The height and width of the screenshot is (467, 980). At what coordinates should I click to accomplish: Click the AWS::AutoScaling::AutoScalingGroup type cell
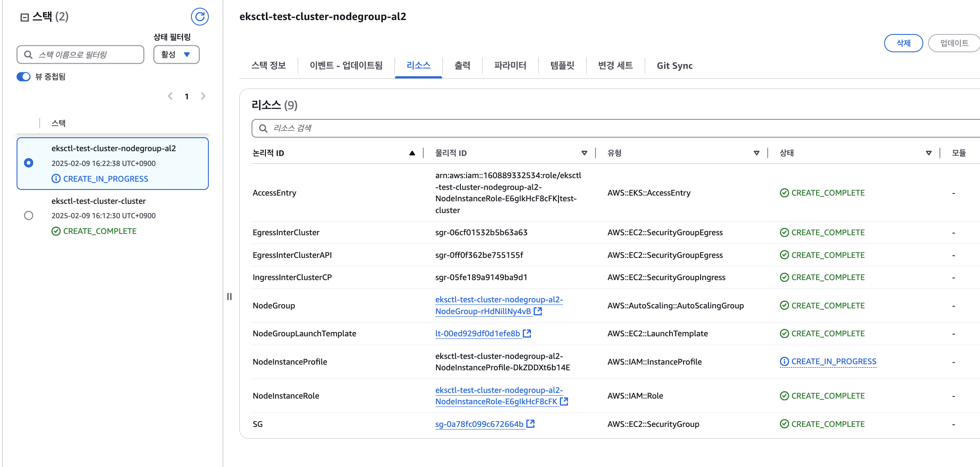[x=676, y=306]
